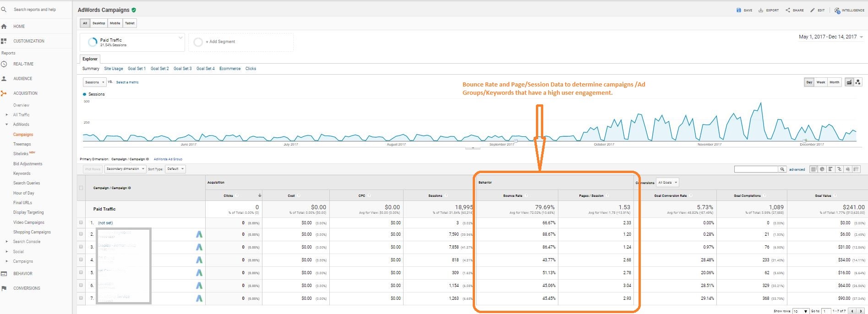Viewport: 868px width, 314px height.
Task: Open the Secondary dimension dropdown
Action: pos(125,169)
